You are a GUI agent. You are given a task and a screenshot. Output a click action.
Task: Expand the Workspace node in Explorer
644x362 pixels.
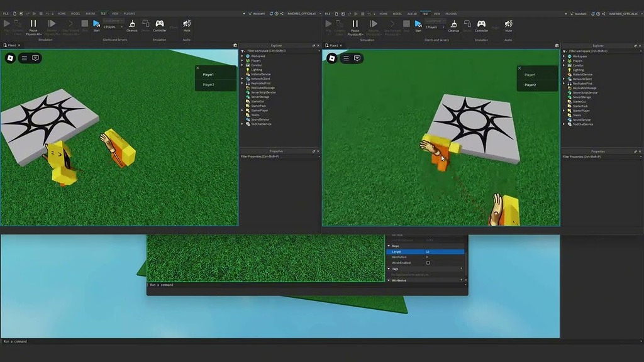[x=241, y=56]
